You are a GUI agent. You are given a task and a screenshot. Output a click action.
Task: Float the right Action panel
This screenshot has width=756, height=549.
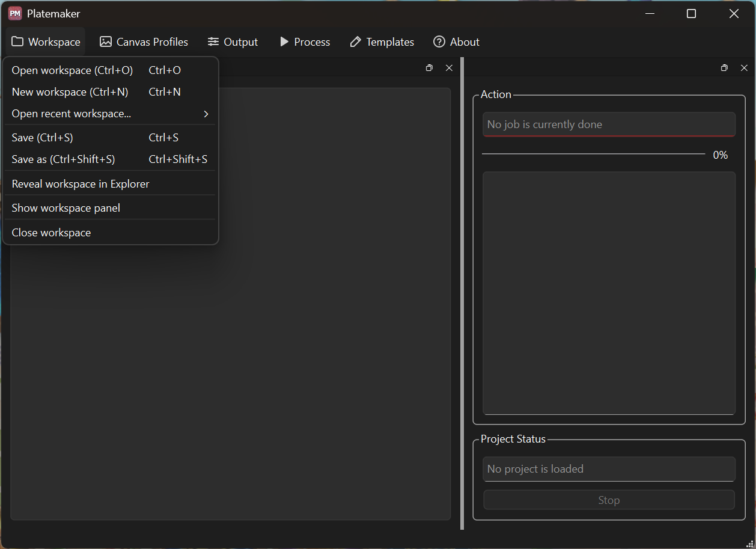724,68
